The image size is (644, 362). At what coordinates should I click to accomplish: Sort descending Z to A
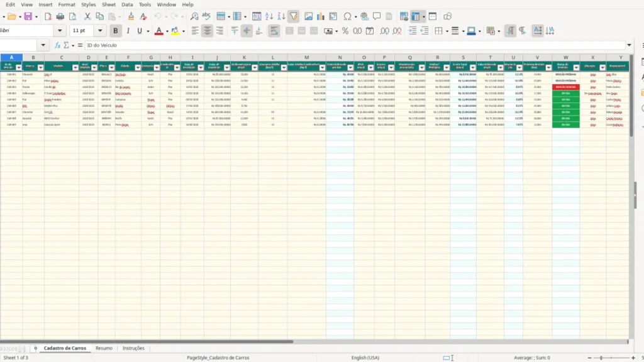281,16
